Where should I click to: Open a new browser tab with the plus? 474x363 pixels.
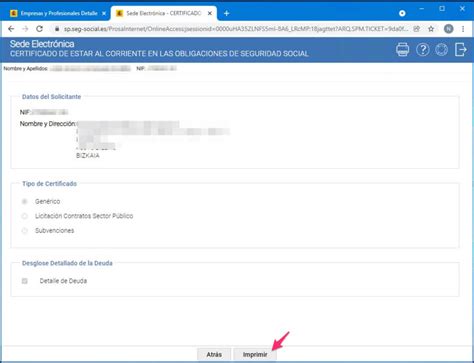[227, 13]
